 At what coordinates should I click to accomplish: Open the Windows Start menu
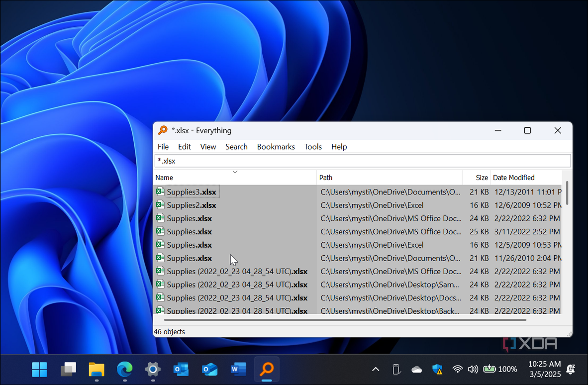[x=39, y=370]
